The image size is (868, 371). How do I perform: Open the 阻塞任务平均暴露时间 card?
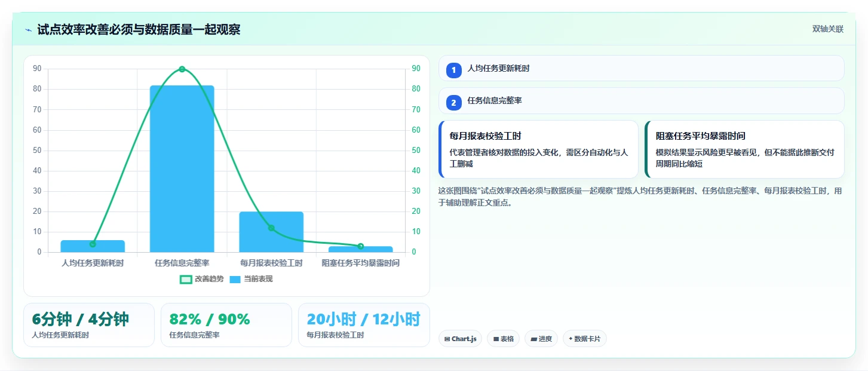(744, 149)
